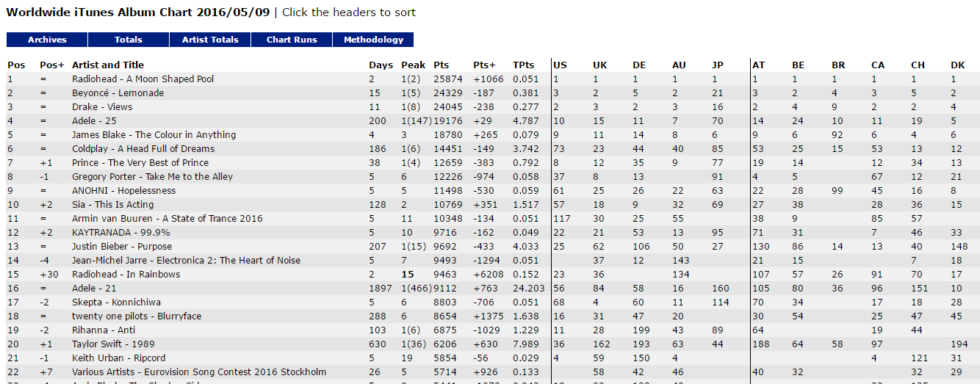The image size is (980, 384).
Task: Sort by the US country column
Action: pos(560,65)
